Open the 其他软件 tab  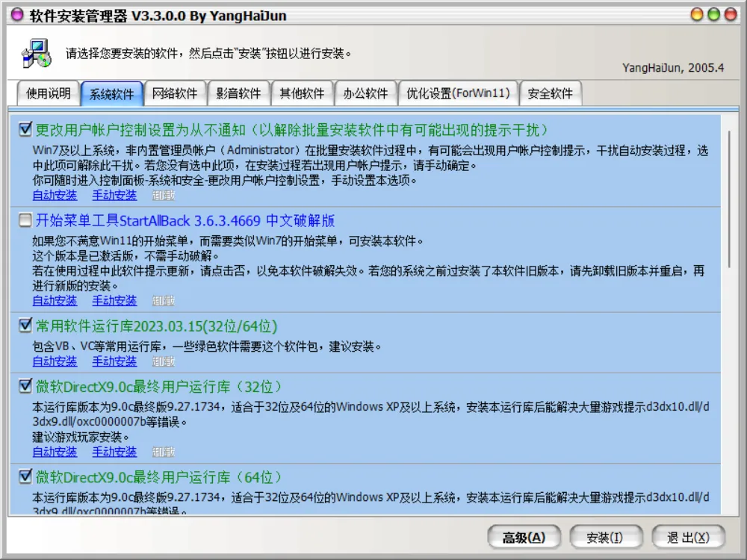[x=302, y=93]
